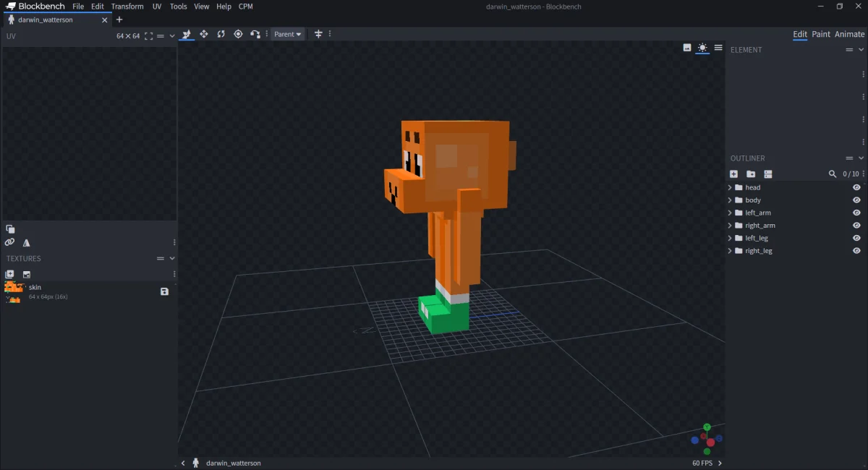Collapse the UV panel
This screenshot has width=868, height=470.
172,36
